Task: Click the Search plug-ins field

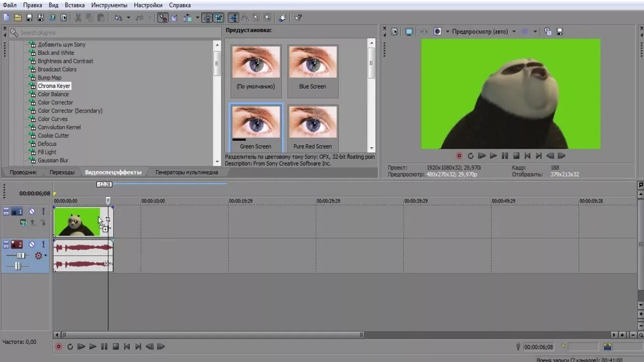Action: 115,33
